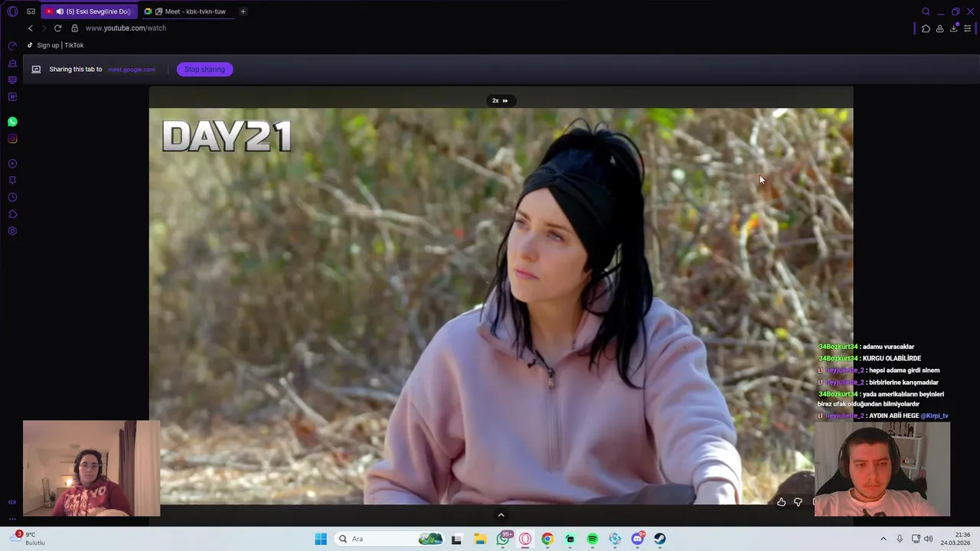Open the Downloads icon in toolbar
Screen dimensions: 980x551
pos(954,29)
